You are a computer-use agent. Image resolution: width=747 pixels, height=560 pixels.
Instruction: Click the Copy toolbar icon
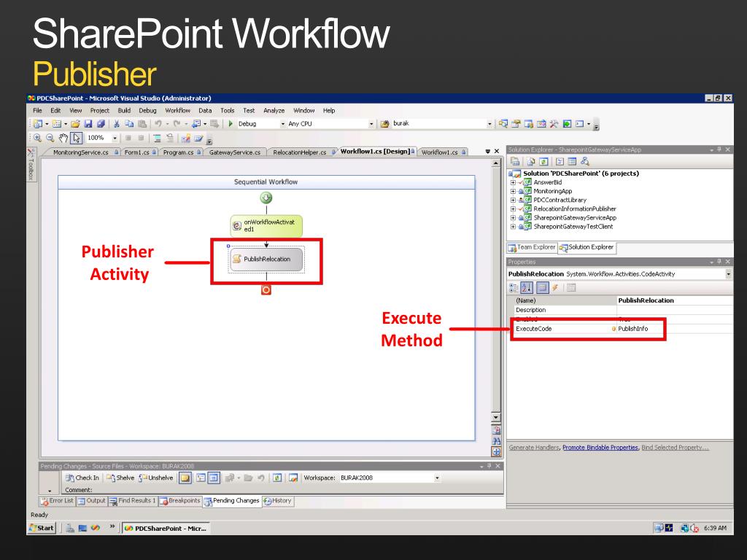(129, 124)
